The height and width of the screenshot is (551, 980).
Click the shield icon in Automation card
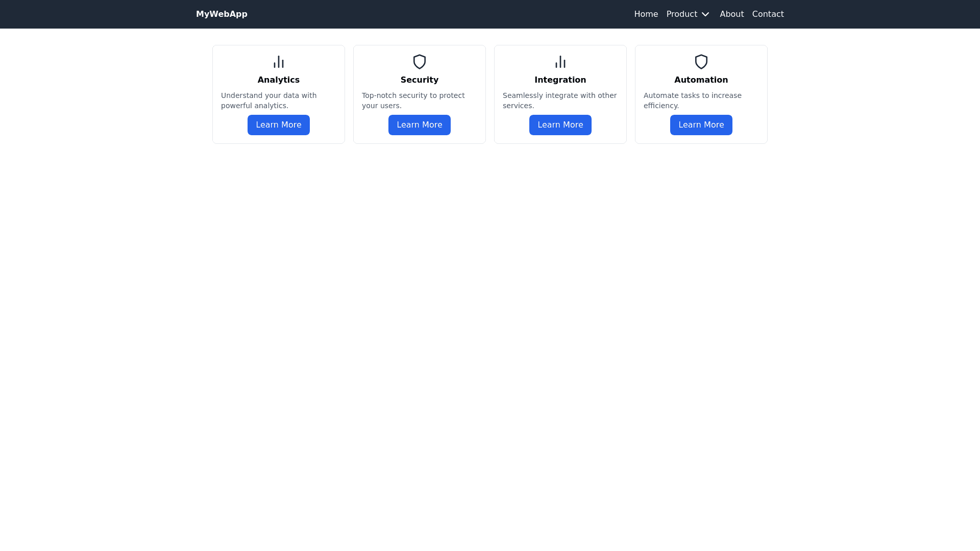tap(701, 62)
